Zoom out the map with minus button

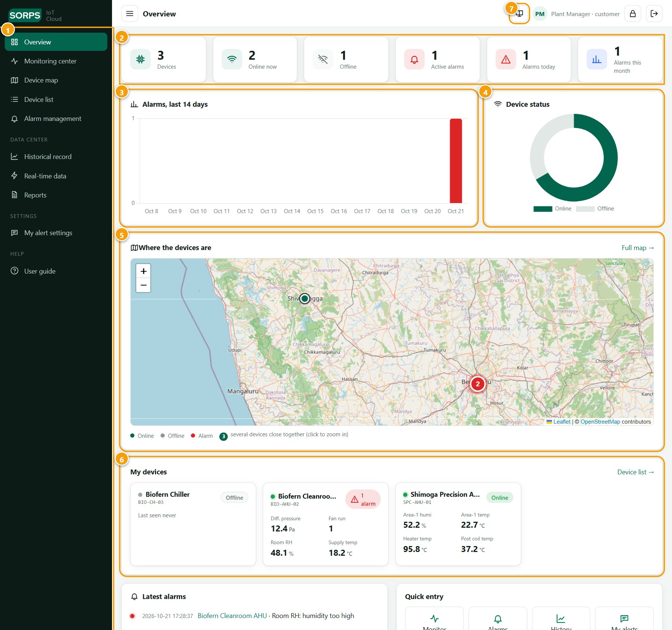(x=143, y=286)
